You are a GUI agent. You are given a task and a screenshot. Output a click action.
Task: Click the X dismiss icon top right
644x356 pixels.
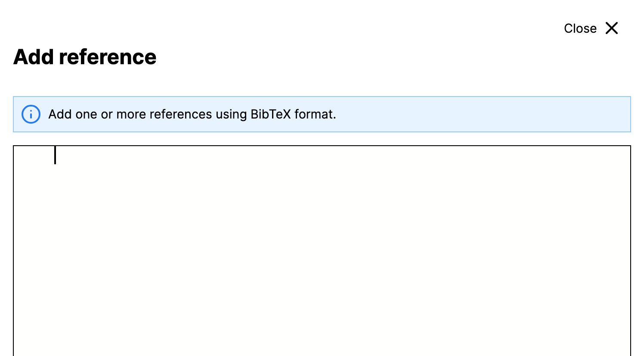click(x=612, y=28)
